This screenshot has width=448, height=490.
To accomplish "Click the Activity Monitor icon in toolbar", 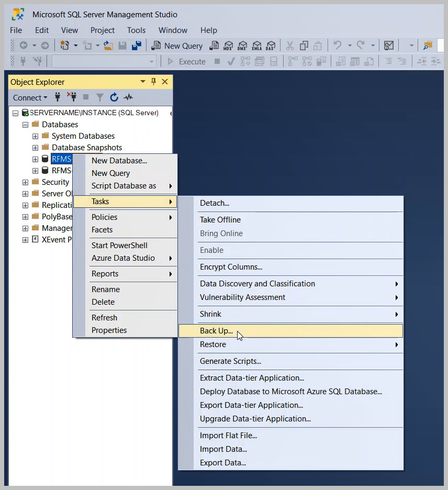I will click(389, 46).
